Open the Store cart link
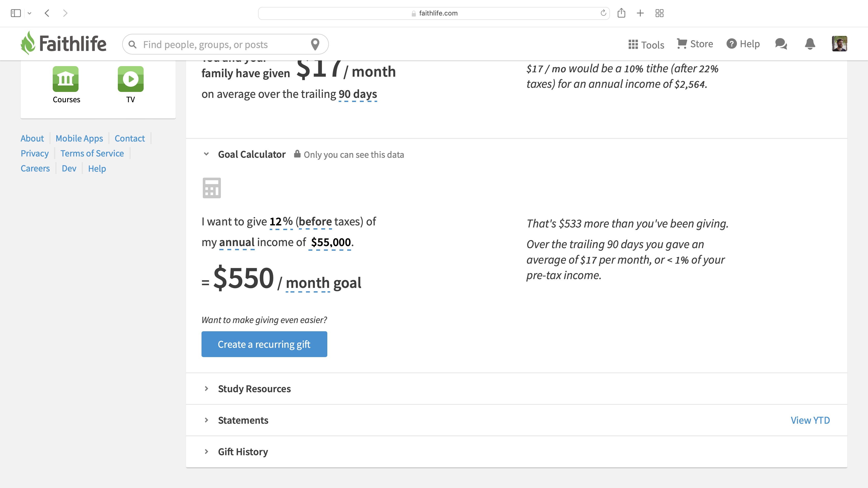Image resolution: width=868 pixels, height=488 pixels. point(695,44)
